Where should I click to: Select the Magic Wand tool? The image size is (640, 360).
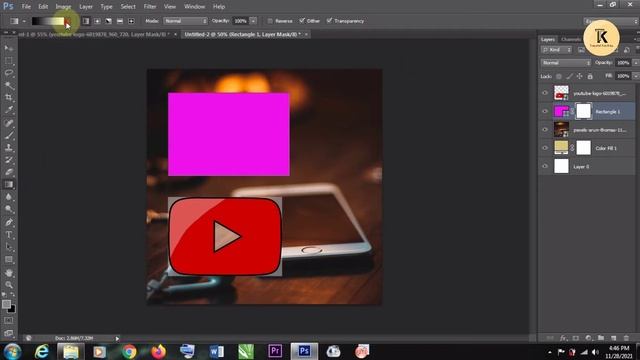click(x=9, y=85)
